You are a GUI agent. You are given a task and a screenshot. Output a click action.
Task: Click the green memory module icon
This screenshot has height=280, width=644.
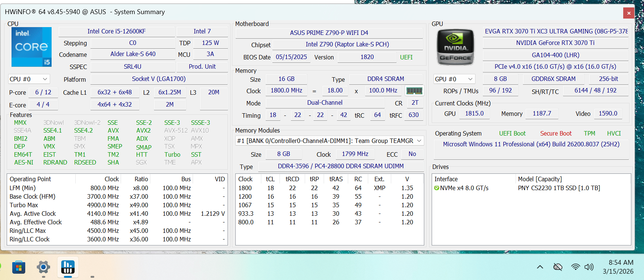click(414, 91)
